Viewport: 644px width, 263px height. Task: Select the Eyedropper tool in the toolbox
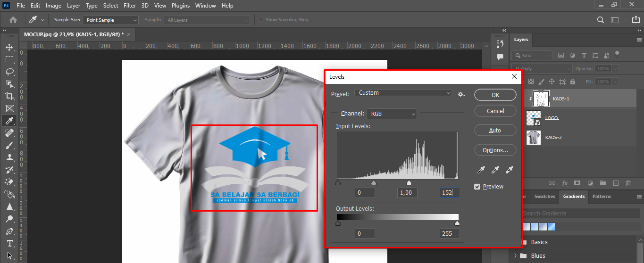[x=9, y=121]
